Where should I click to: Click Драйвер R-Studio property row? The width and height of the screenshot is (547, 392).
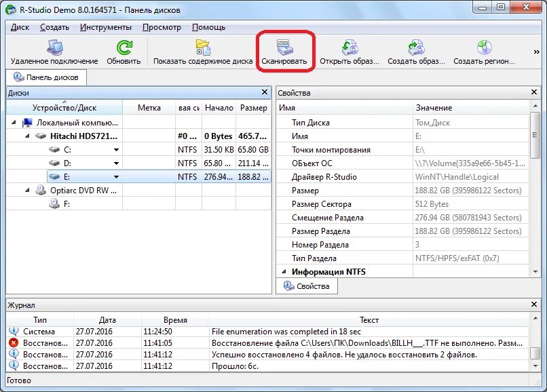[x=402, y=177]
